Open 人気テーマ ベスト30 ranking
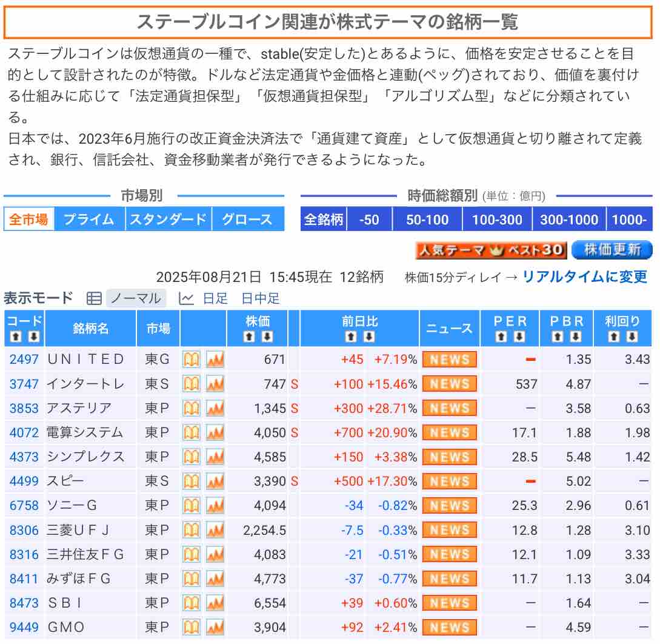The height and width of the screenshot is (644, 660). [491, 250]
